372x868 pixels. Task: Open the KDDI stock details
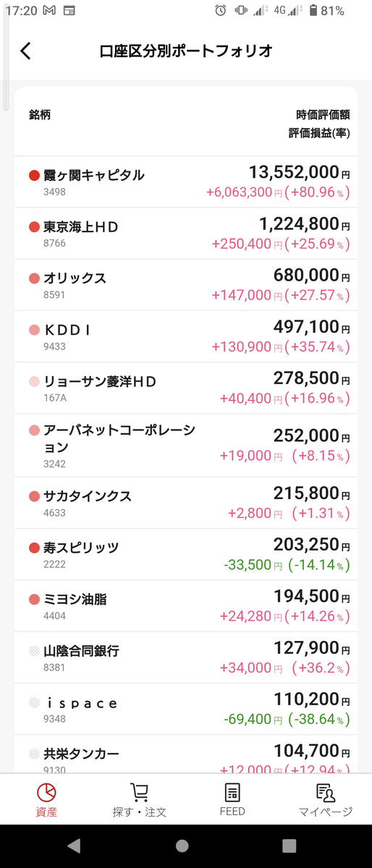186,336
